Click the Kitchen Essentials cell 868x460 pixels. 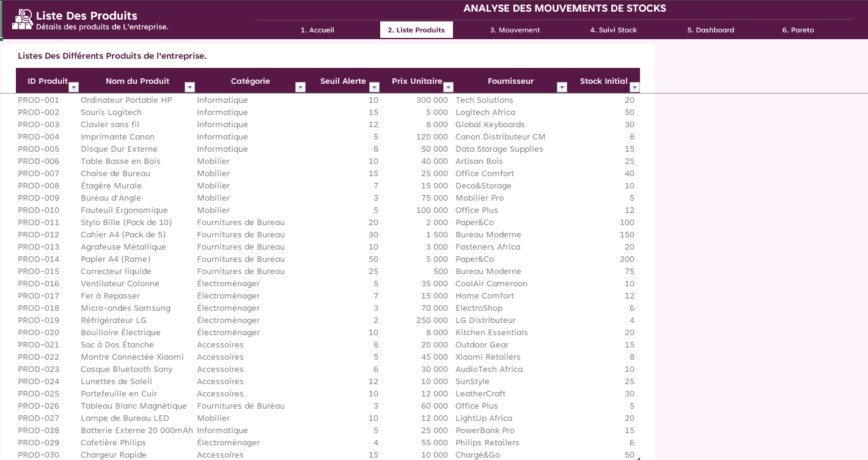[510, 332]
